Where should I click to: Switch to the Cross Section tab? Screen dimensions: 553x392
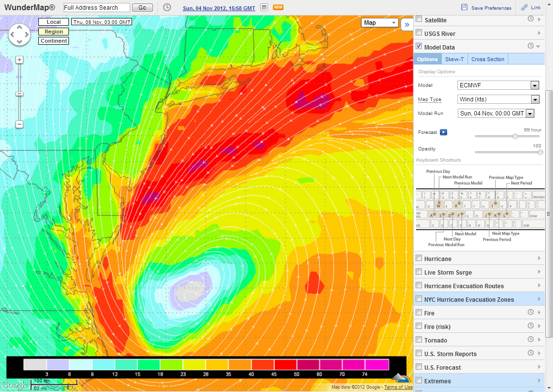pyautogui.click(x=488, y=59)
